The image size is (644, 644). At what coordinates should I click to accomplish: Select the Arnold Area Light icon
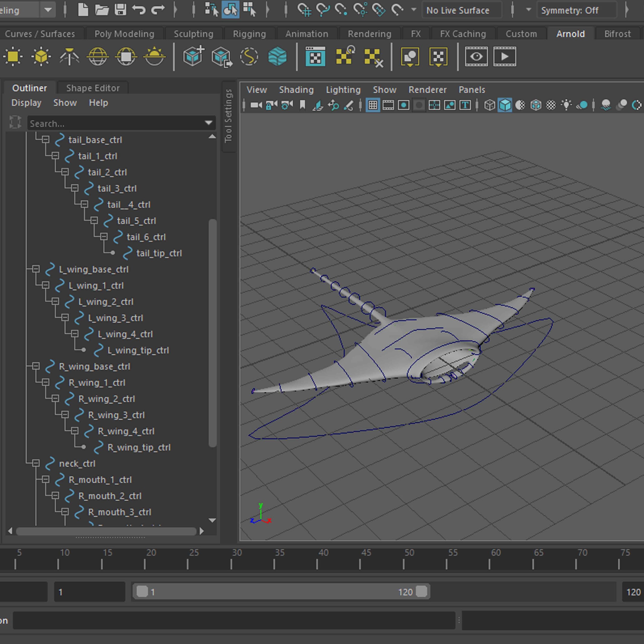(x=13, y=56)
